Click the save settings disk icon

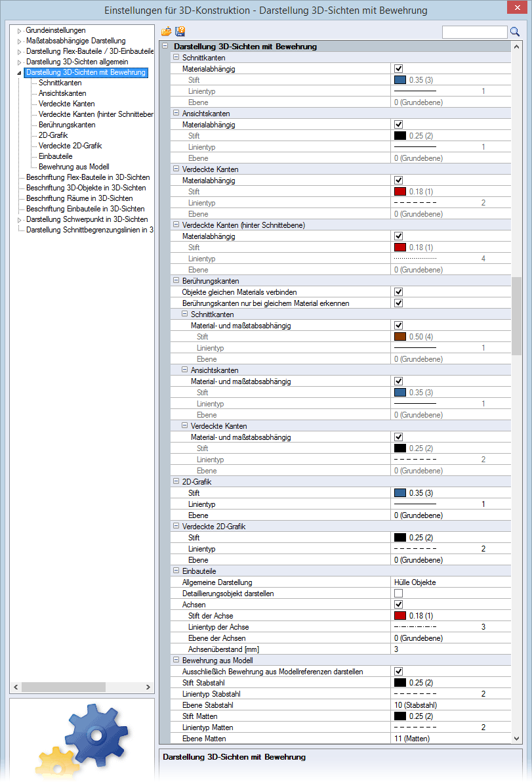coord(180,32)
